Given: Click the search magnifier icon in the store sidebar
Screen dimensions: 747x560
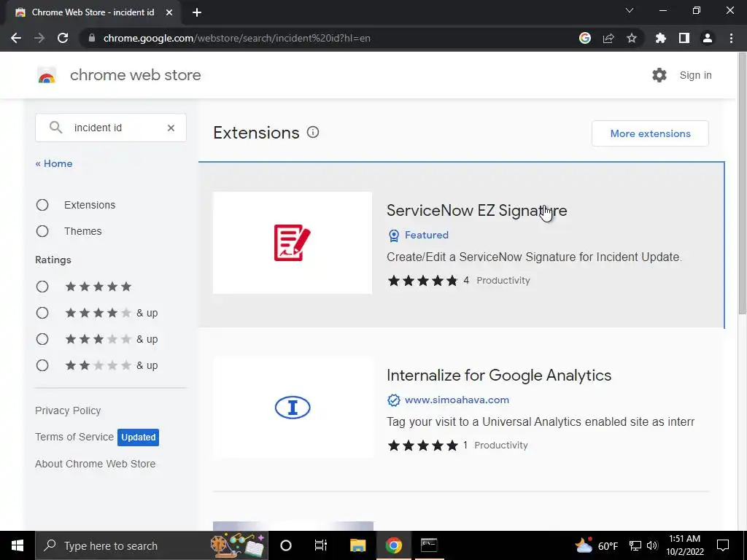Looking at the screenshot, I should tap(55, 128).
